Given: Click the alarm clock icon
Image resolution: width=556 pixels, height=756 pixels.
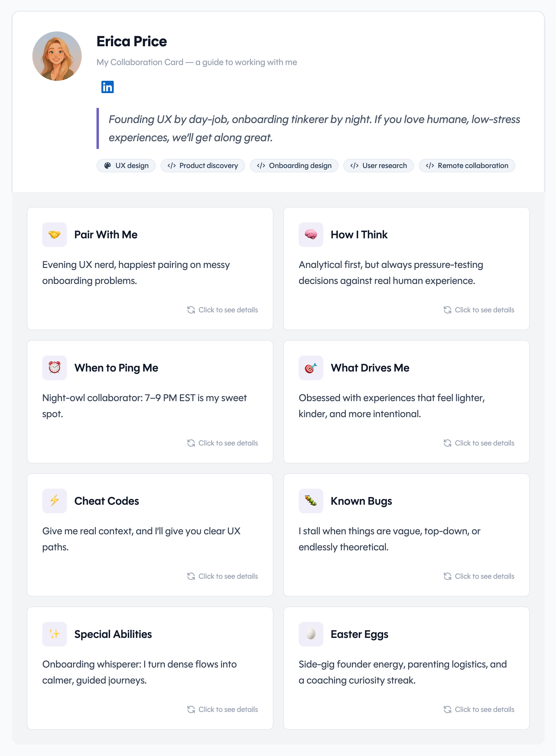Looking at the screenshot, I should pos(55,368).
